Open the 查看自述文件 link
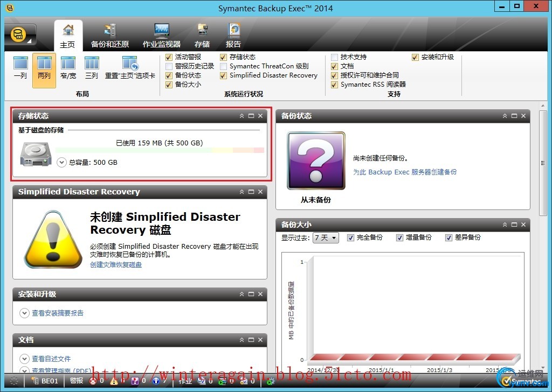 (51, 359)
